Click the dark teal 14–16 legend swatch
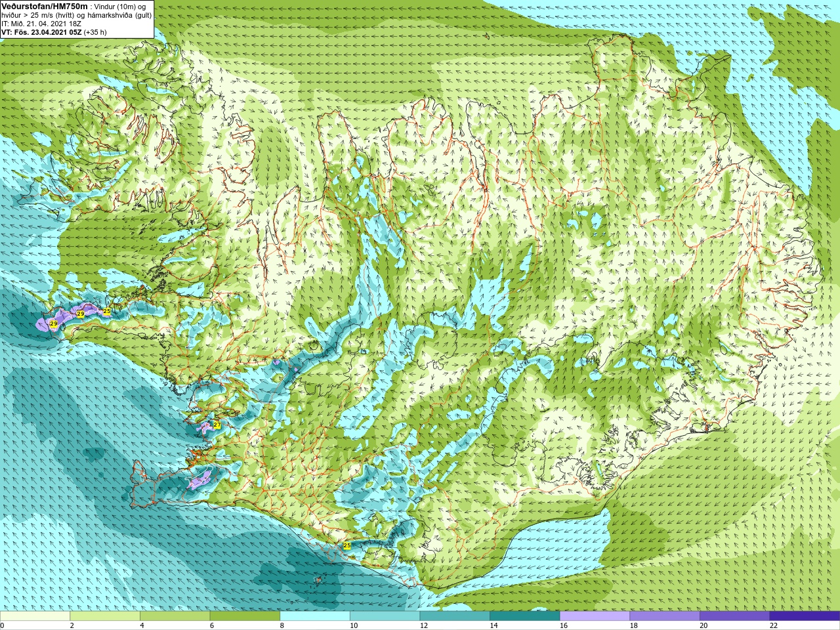840x630 pixels. 525,616
